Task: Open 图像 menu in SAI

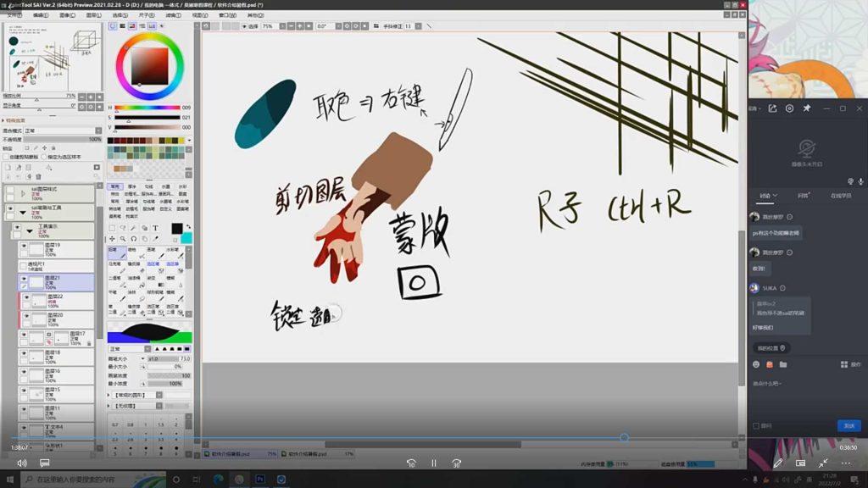Action: coord(67,15)
